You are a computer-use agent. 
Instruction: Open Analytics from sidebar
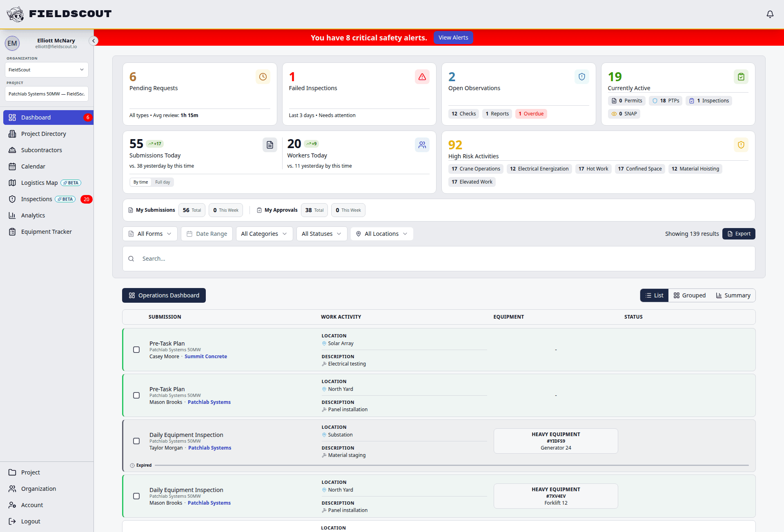[48, 215]
